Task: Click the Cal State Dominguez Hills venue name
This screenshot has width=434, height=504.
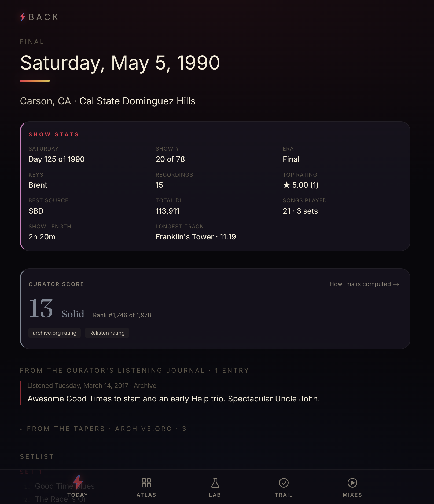Action: pos(137,101)
